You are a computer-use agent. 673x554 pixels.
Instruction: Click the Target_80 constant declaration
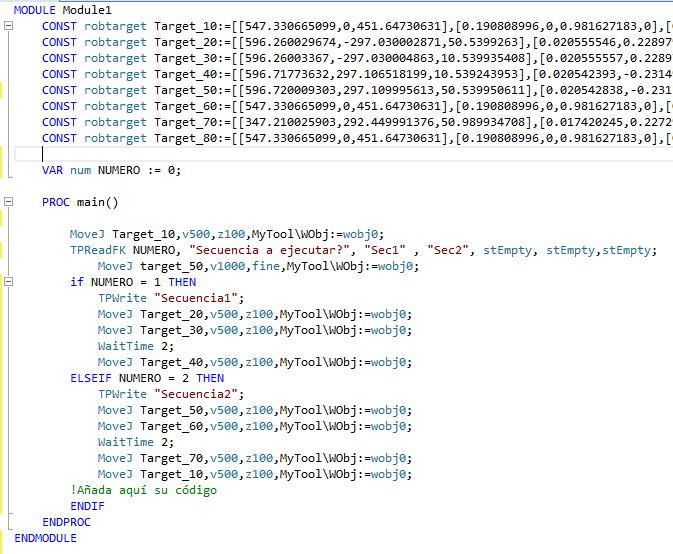pos(357,138)
